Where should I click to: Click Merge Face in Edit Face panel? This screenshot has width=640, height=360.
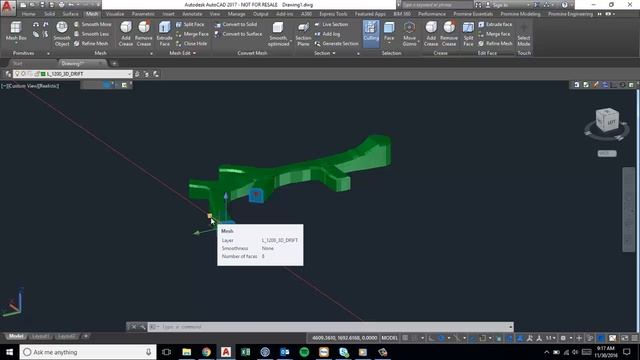[494, 34]
